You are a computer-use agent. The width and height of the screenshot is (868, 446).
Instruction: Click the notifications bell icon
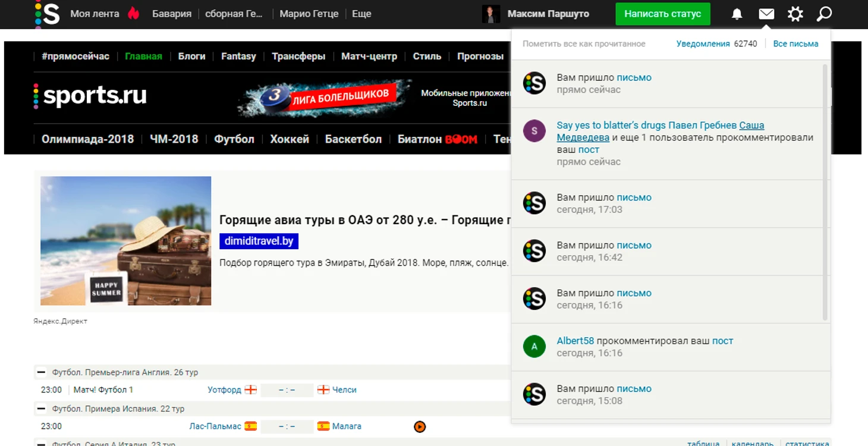pos(737,14)
